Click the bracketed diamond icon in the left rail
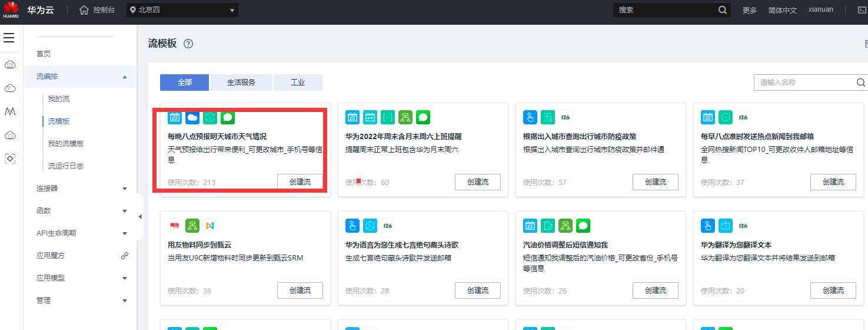This screenshot has width=868, height=330. tap(9, 159)
